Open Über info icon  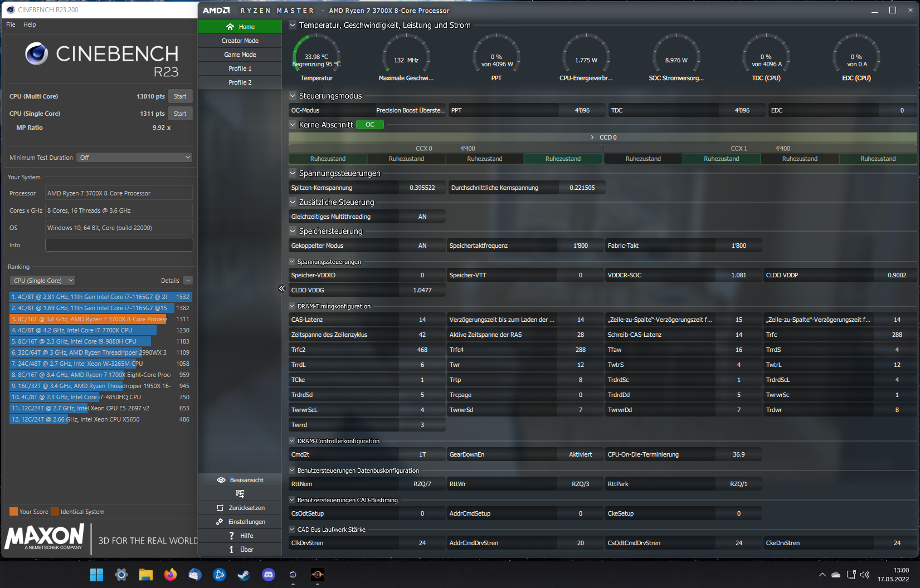(231, 550)
